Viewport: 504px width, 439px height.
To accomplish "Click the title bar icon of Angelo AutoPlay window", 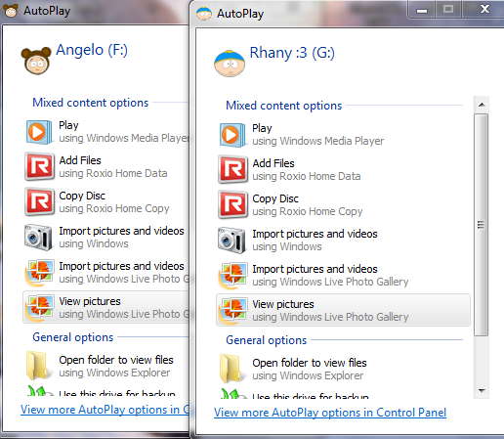I will click(11, 11).
